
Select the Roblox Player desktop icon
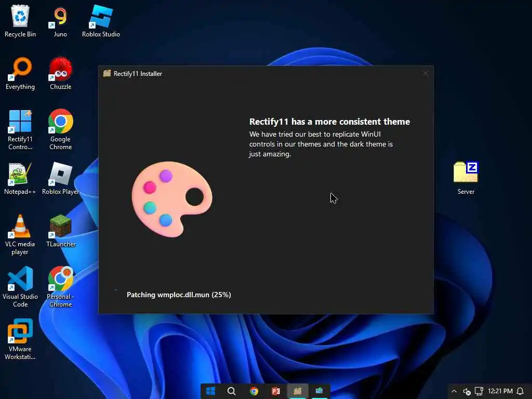[60, 179]
